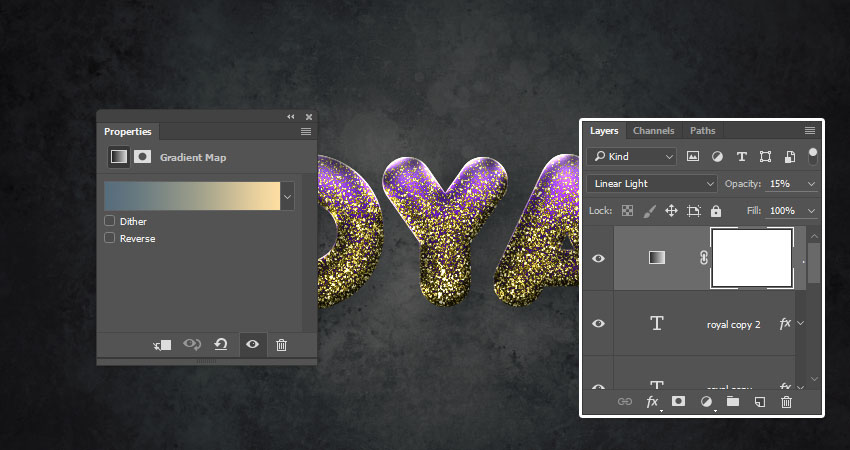
Task: Select the Masks icon in Properties panel
Action: coord(143,157)
